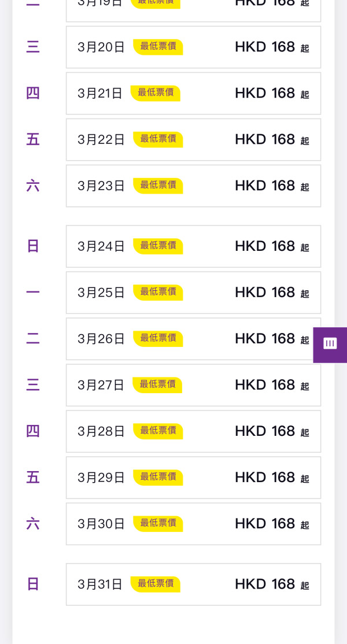Select the 3月21日 fare row
The image size is (347, 644).
193,94
